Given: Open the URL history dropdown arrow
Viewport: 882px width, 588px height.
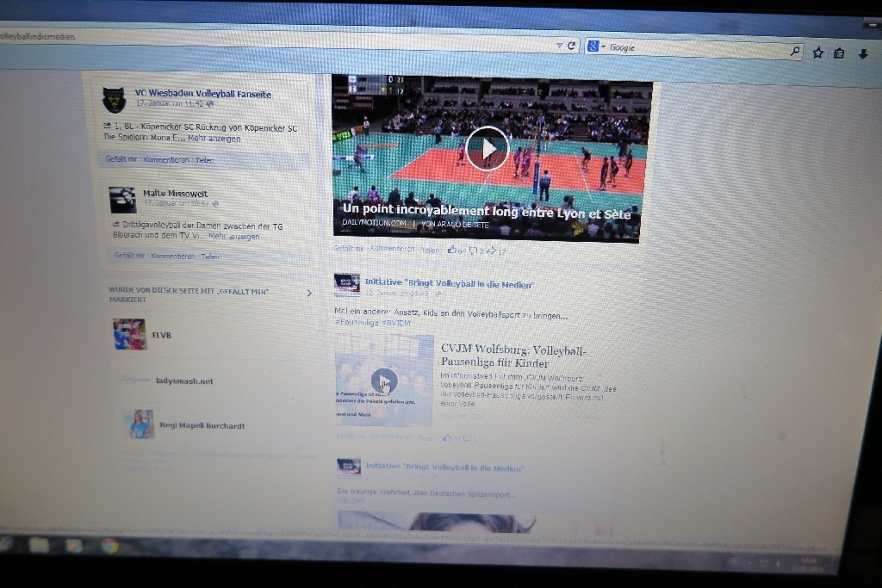Looking at the screenshot, I should click(559, 46).
